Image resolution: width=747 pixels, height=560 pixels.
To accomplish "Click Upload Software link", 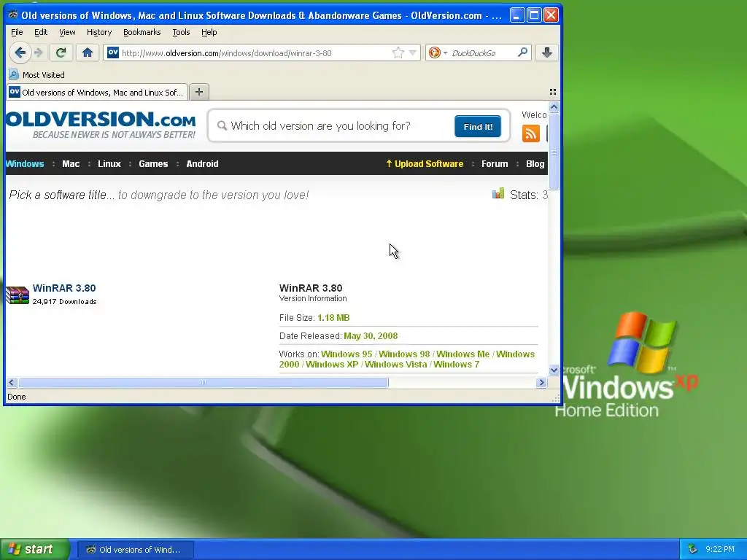I will (x=425, y=163).
